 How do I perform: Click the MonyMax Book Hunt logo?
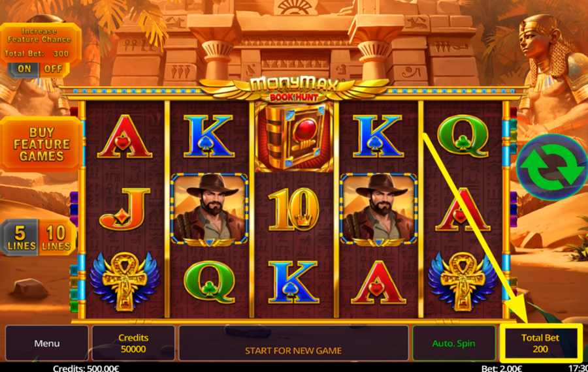pyautogui.click(x=293, y=89)
